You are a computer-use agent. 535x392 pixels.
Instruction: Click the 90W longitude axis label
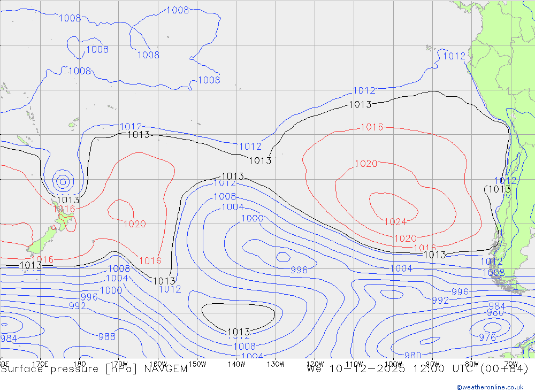[x=433, y=364]
